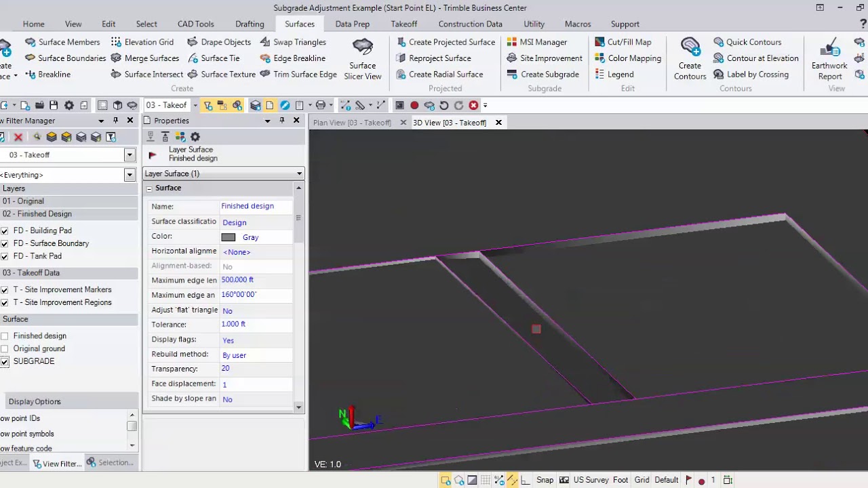Switch to the CAD Tools ribbon tab
The image size is (868, 488).
pyautogui.click(x=195, y=24)
